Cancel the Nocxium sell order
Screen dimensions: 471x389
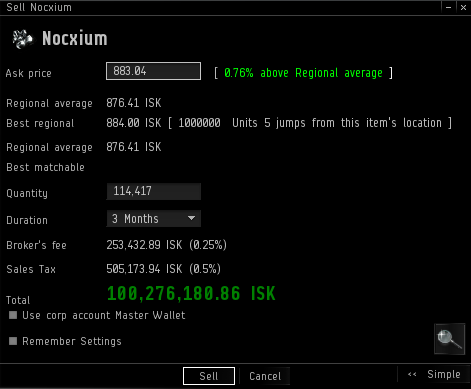(265, 376)
